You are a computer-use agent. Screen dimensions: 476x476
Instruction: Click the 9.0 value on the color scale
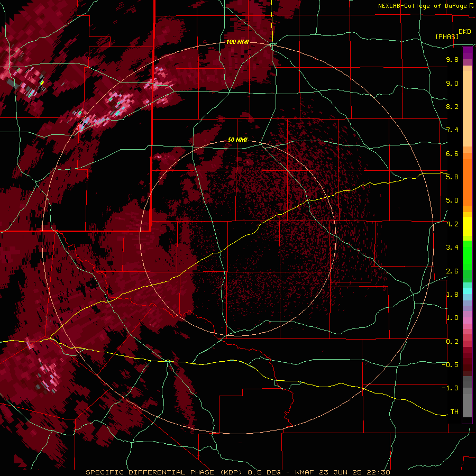[452, 83]
